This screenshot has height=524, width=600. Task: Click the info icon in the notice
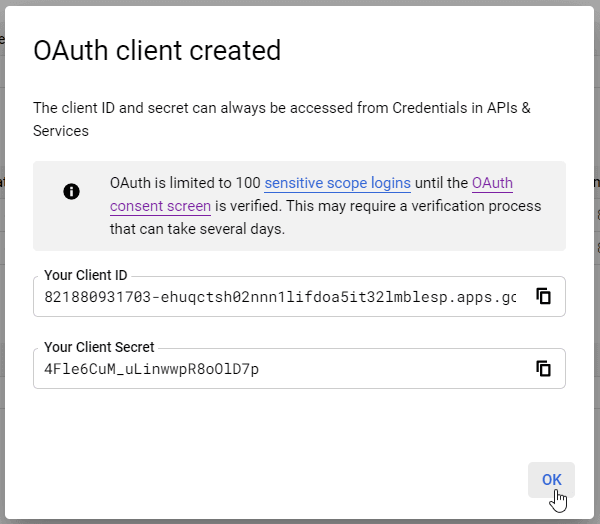point(71,191)
